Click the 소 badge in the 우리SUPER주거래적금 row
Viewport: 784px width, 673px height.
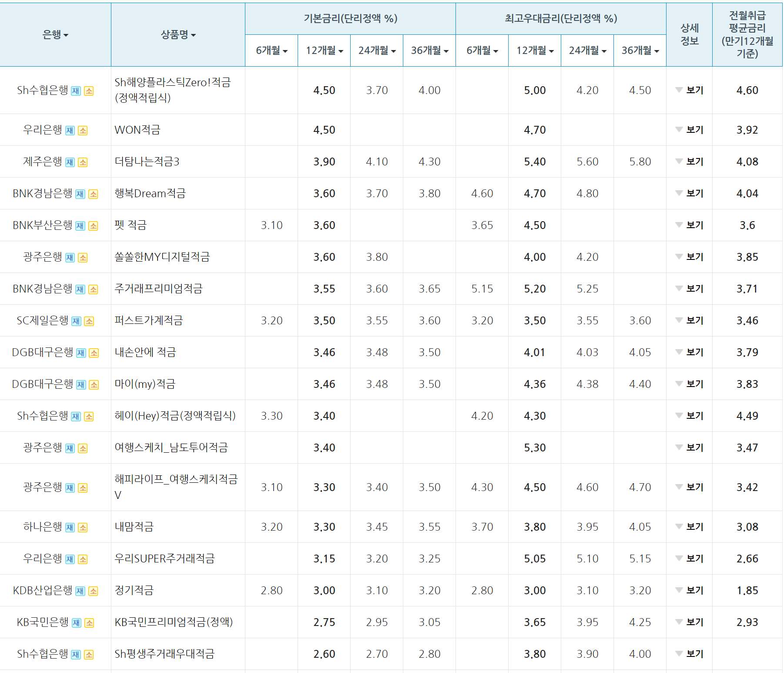click(83, 559)
